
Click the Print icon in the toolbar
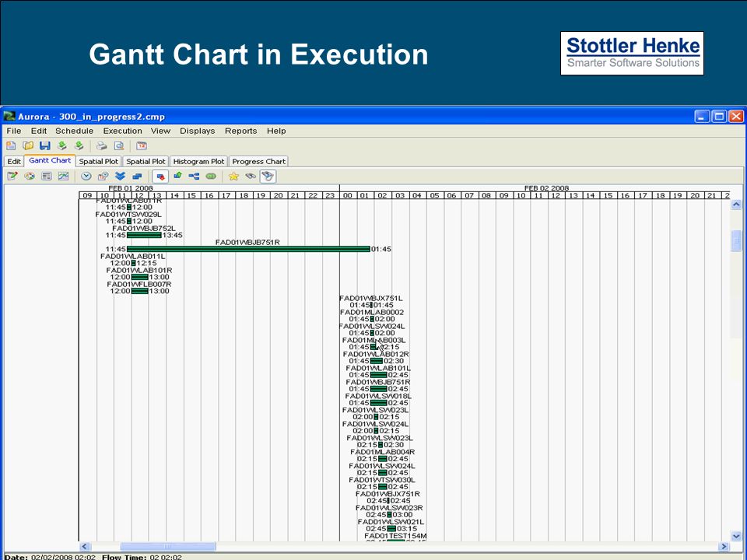click(101, 145)
